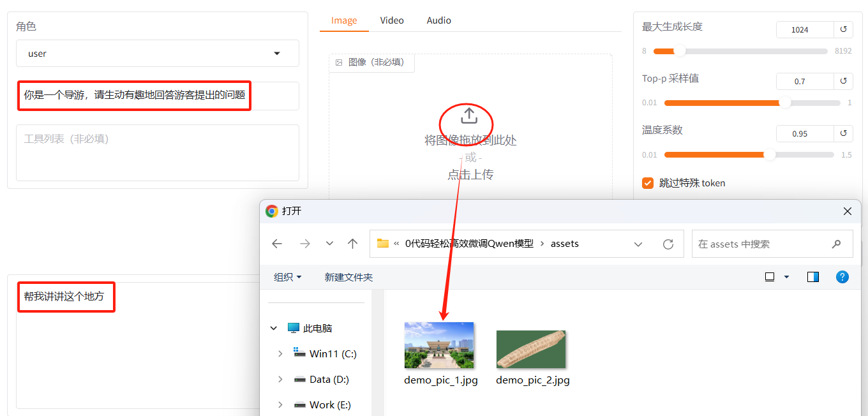Expand the Data (D:) tree node
This screenshot has width=868, height=416.
[x=280, y=379]
